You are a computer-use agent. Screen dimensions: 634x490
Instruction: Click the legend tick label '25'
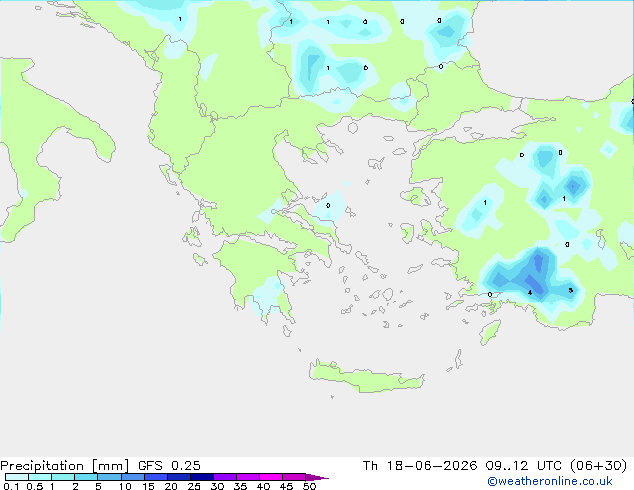click(194, 486)
